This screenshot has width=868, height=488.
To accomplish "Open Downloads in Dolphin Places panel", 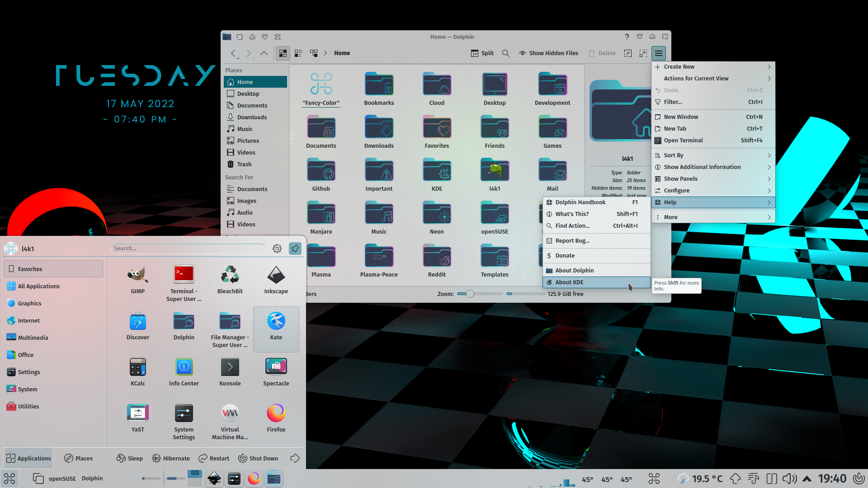I will (255, 117).
